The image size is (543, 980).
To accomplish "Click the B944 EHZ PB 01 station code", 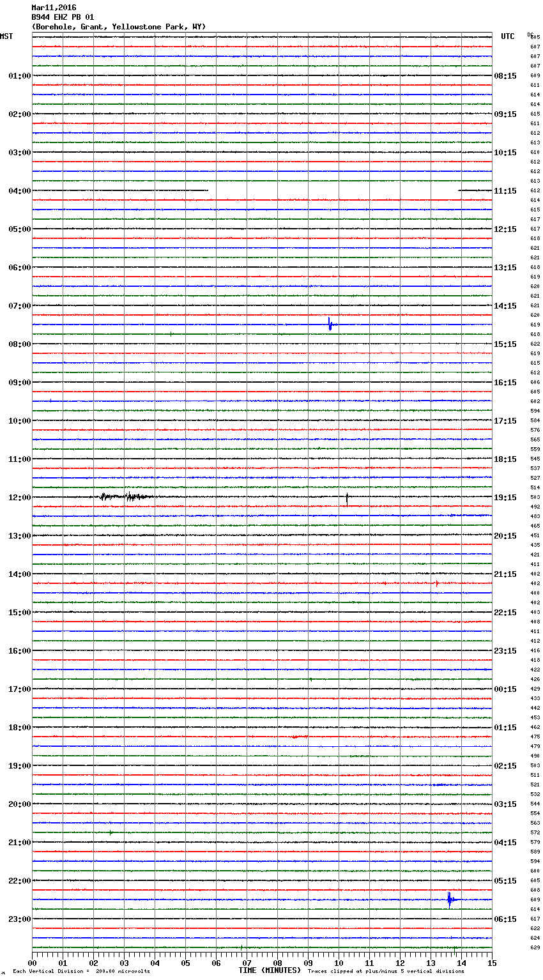I will (63, 17).
